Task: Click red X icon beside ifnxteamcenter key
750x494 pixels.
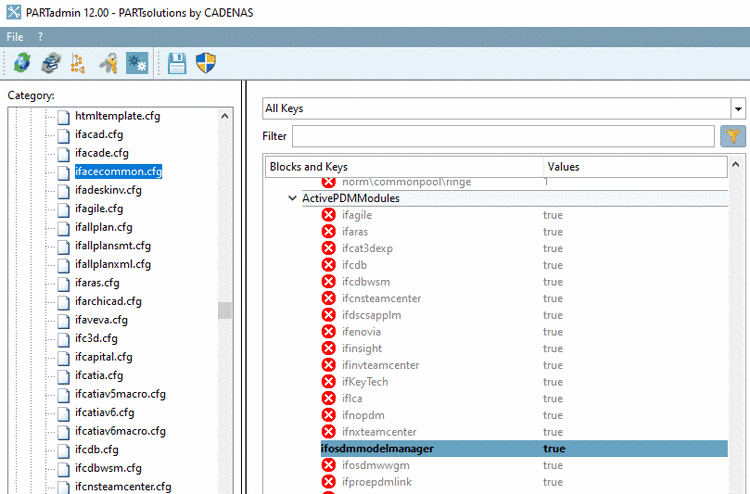Action: click(x=329, y=432)
